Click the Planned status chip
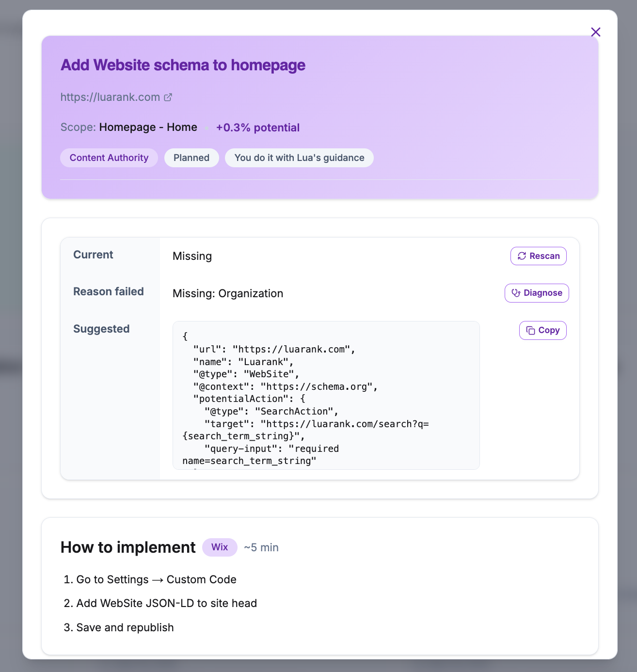 point(191,158)
